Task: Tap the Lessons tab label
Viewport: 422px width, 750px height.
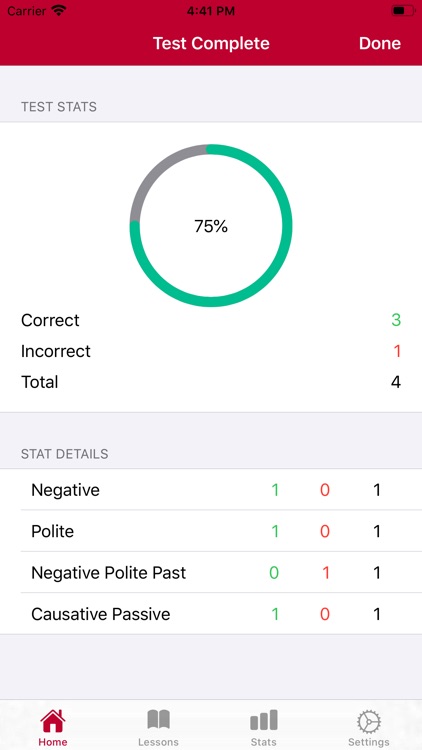Action: [x=158, y=742]
